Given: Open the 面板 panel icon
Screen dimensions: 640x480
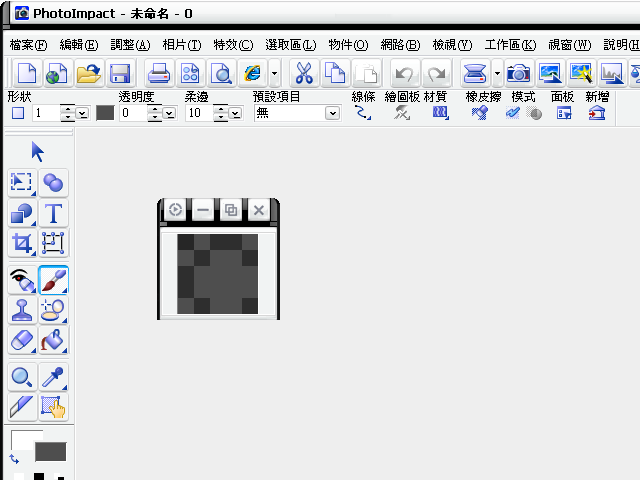Looking at the screenshot, I should click(564, 113).
